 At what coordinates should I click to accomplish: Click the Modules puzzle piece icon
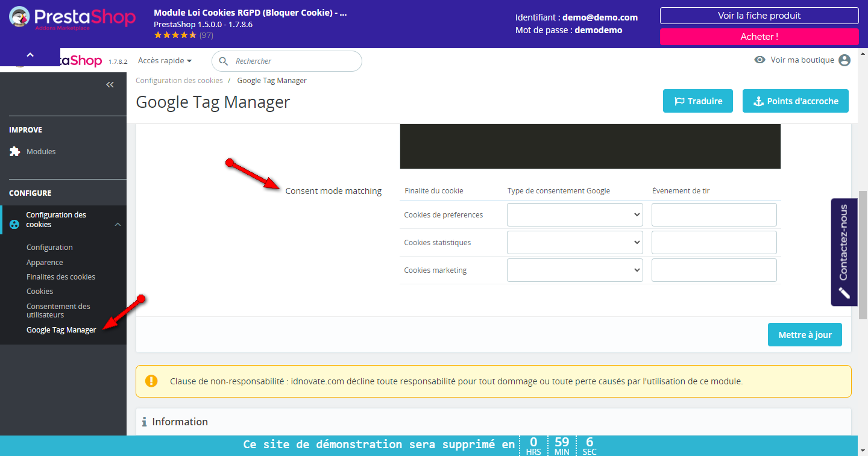pyautogui.click(x=15, y=152)
